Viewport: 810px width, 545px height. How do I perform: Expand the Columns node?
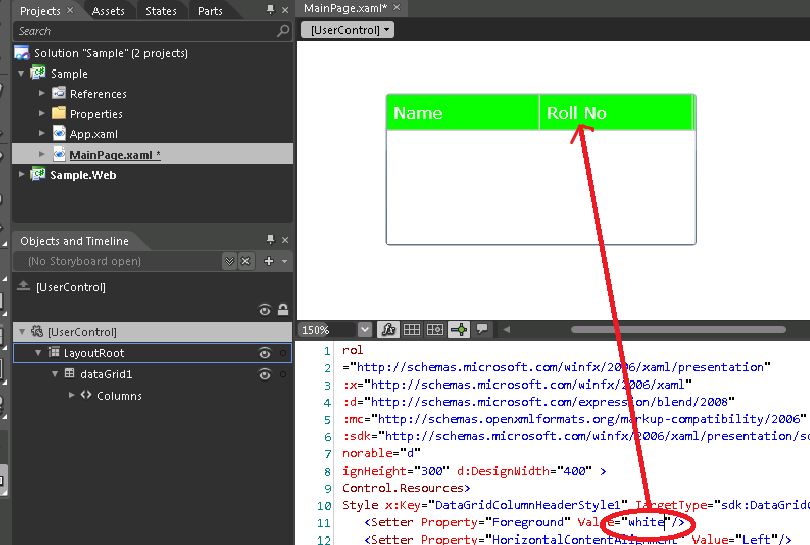[x=71, y=395]
